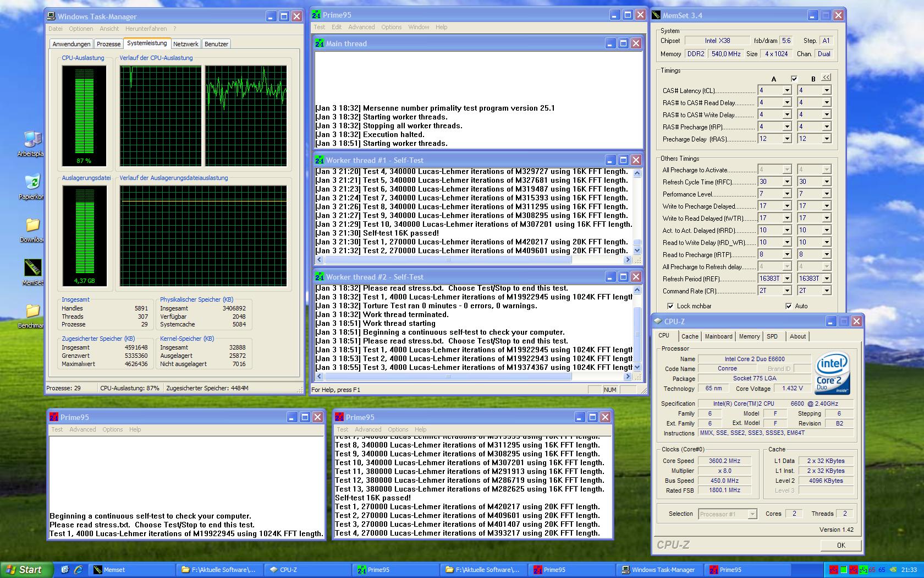
Task: Open the Benutzer tab in Task-Manager
Action: pyautogui.click(x=216, y=44)
